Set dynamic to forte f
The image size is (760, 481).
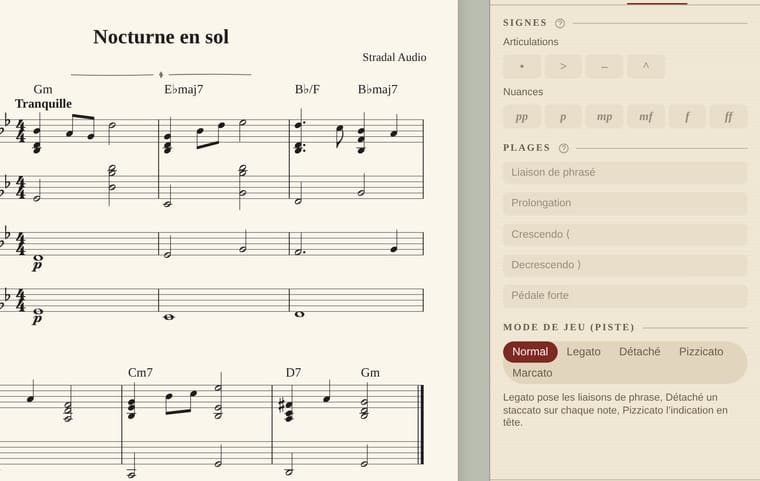coord(687,117)
